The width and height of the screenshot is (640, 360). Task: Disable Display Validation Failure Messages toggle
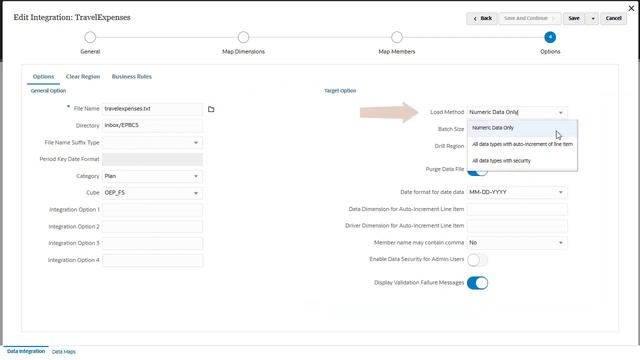(477, 283)
